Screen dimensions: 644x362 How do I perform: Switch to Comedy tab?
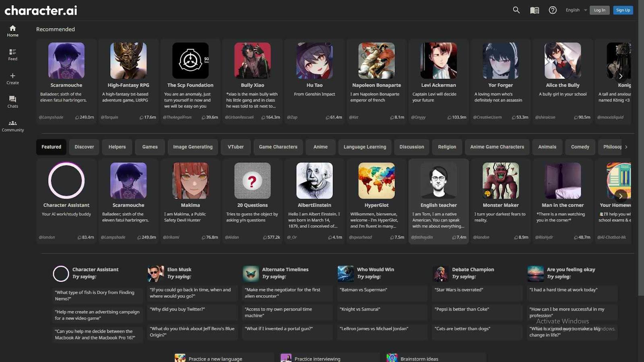[580, 147]
